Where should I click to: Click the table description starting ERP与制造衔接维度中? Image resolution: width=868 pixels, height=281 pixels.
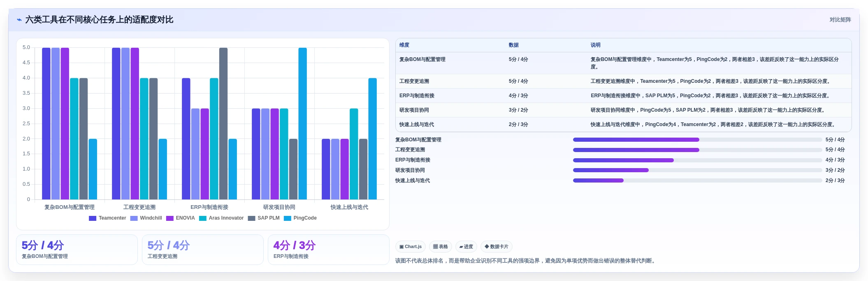(x=710, y=96)
